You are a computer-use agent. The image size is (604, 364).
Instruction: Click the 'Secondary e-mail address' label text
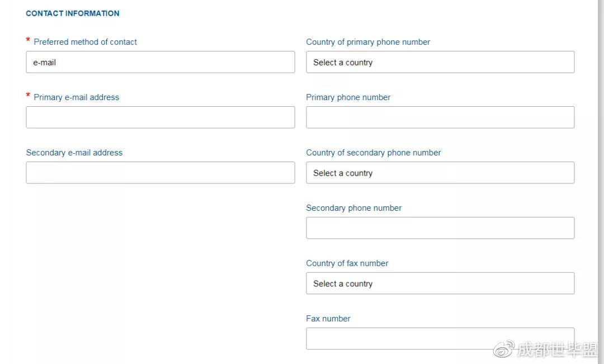tap(74, 153)
